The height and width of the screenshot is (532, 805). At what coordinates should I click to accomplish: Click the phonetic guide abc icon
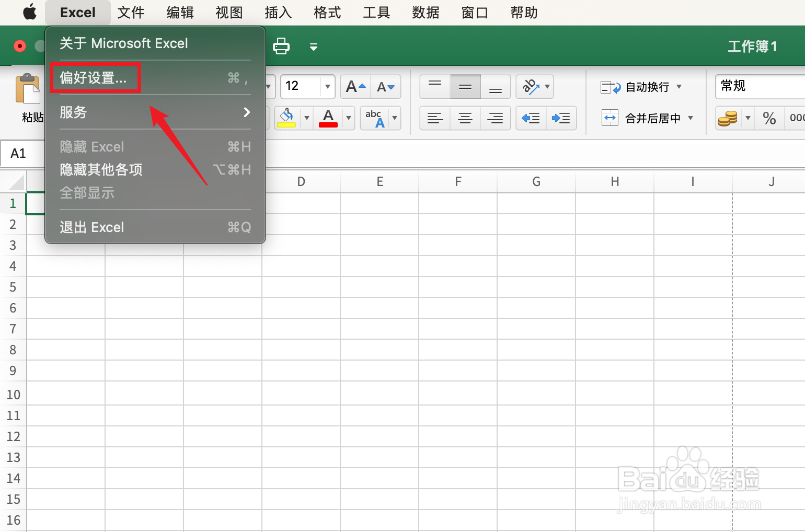point(375,118)
